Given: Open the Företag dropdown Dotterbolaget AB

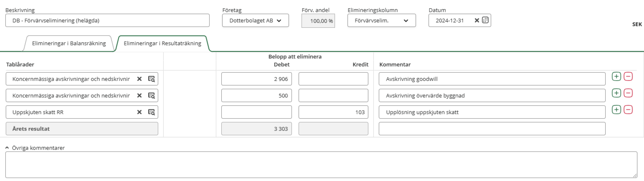Looking at the screenshot, I should tap(255, 20).
